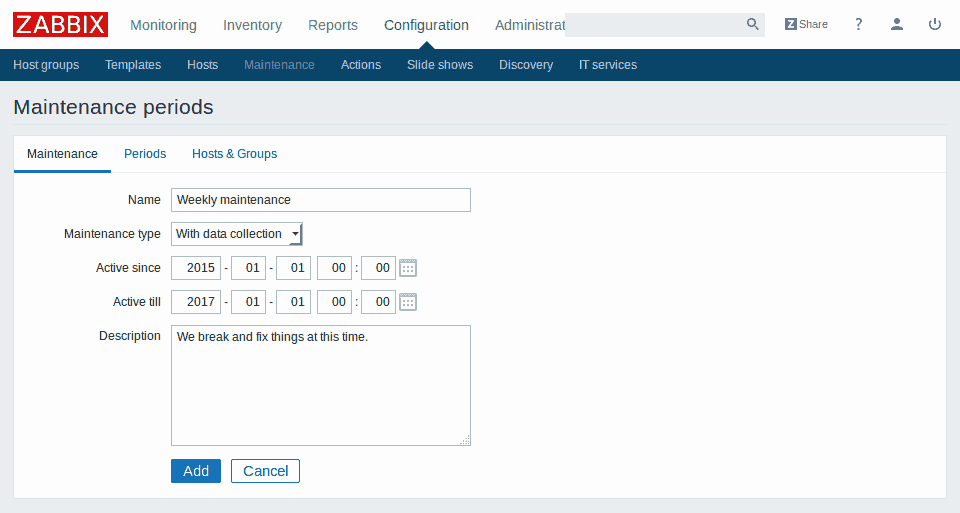Open the user profile icon
Viewport: 960px width, 513px height.
coord(897,24)
